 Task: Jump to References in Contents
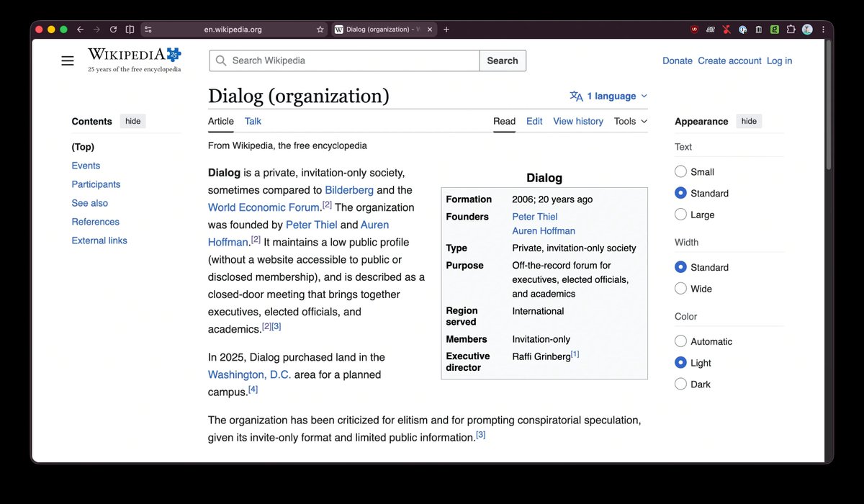pyautogui.click(x=96, y=222)
